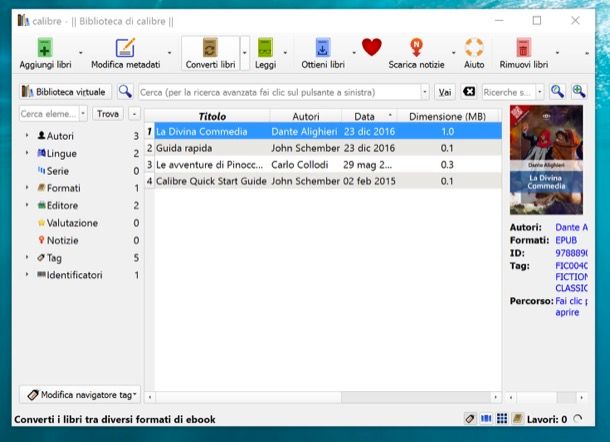
Task: Click the Aggiungi libri icon
Action: pos(45,48)
